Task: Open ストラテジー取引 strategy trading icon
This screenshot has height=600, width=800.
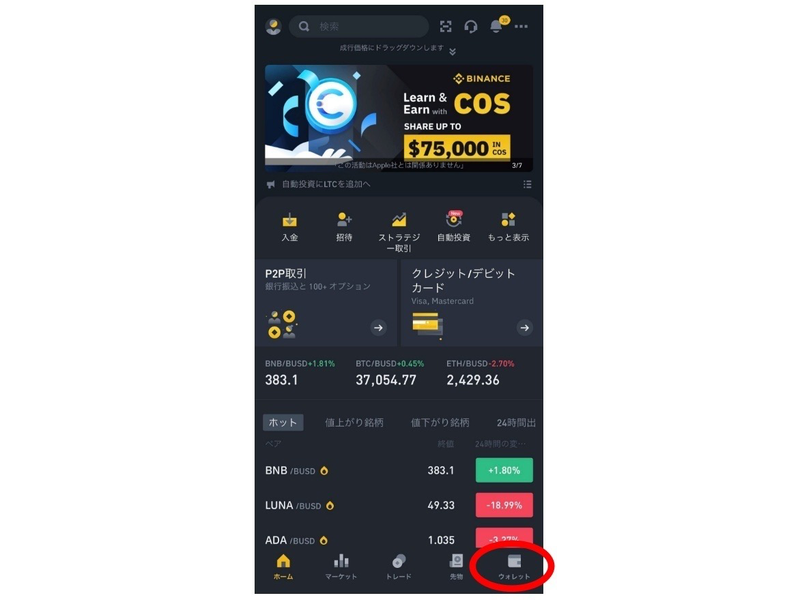Action: coord(399,232)
